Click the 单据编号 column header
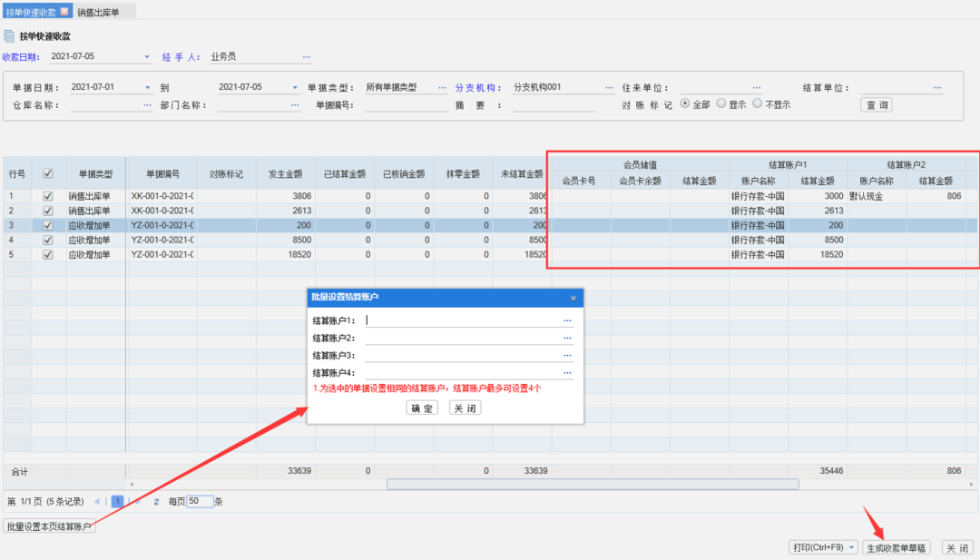The width and height of the screenshot is (980, 560). tap(162, 173)
